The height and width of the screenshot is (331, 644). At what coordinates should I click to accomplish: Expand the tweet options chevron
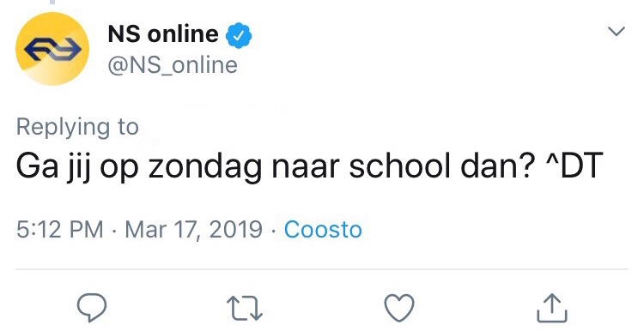pyautogui.click(x=616, y=31)
